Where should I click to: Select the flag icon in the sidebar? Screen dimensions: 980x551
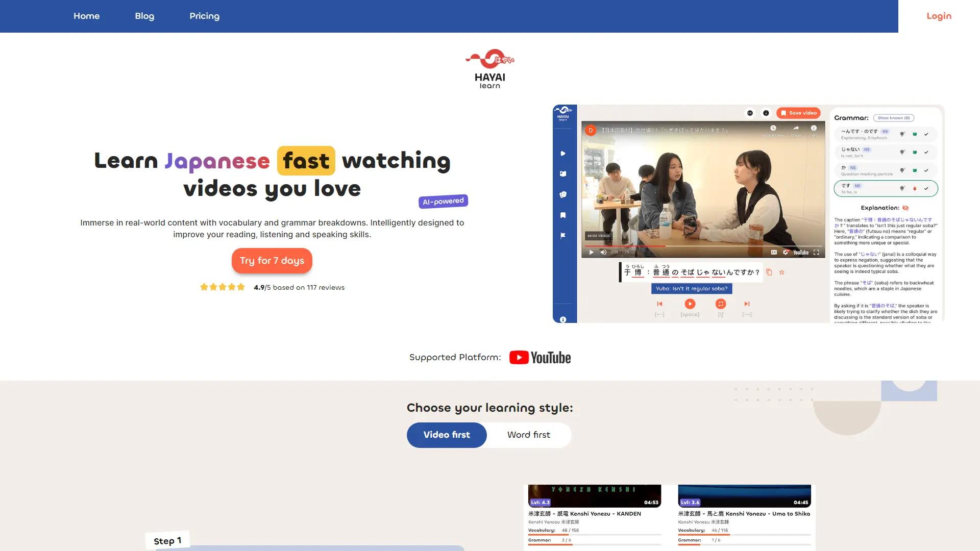click(563, 235)
